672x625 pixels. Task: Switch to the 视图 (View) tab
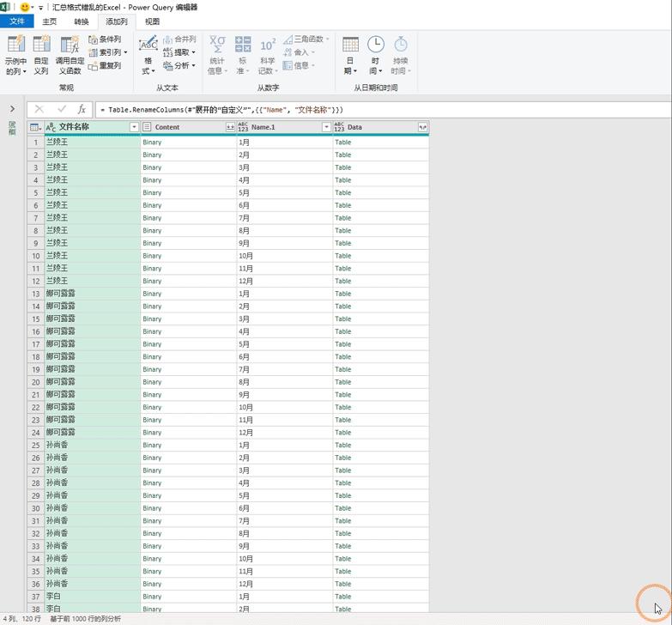point(152,21)
